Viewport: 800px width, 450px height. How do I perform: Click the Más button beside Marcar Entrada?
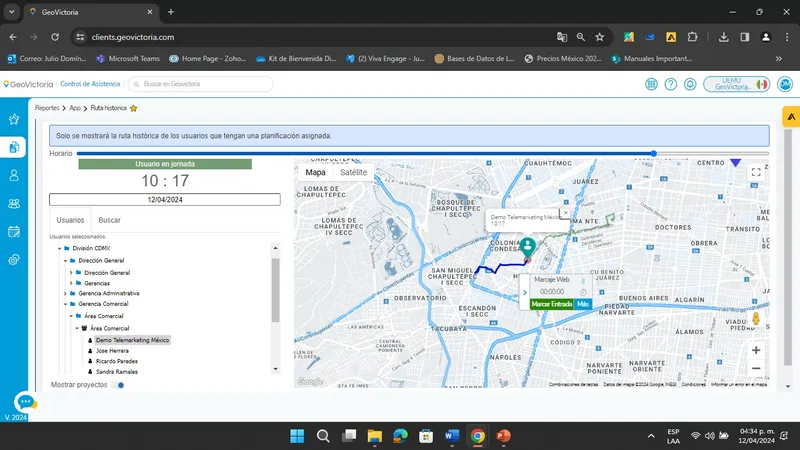[583, 304]
